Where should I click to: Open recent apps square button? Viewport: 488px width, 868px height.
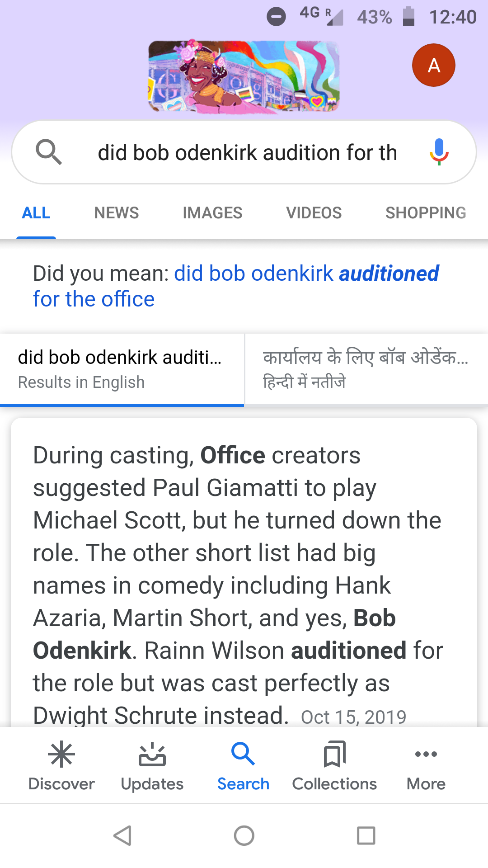coord(366,835)
